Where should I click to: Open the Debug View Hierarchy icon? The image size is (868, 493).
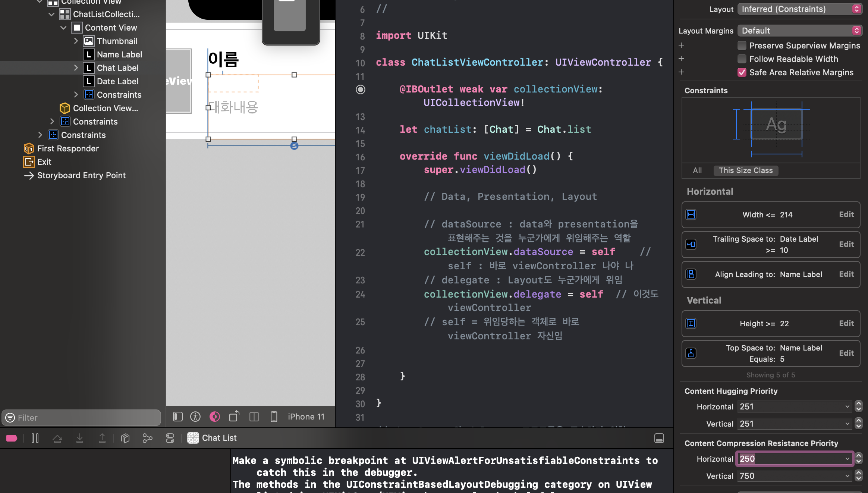(125, 438)
